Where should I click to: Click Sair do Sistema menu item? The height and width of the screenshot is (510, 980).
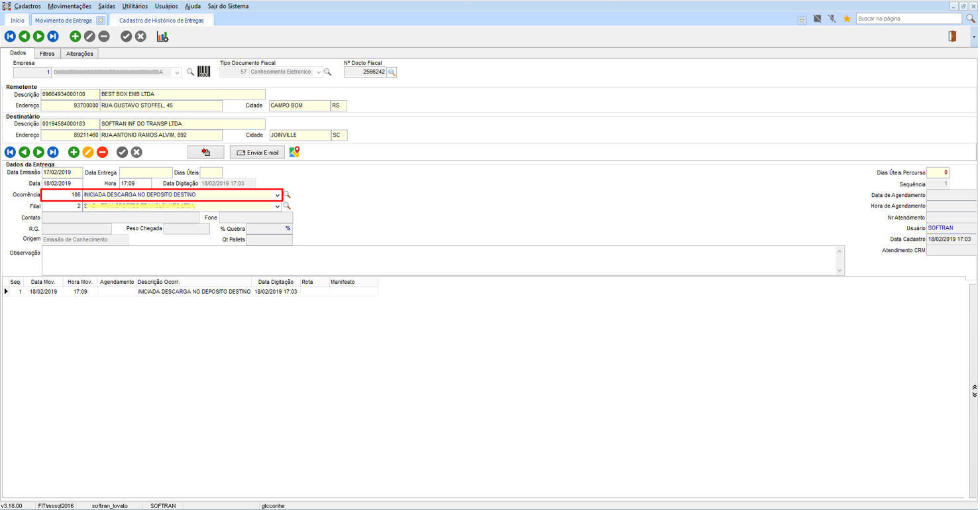coord(228,6)
